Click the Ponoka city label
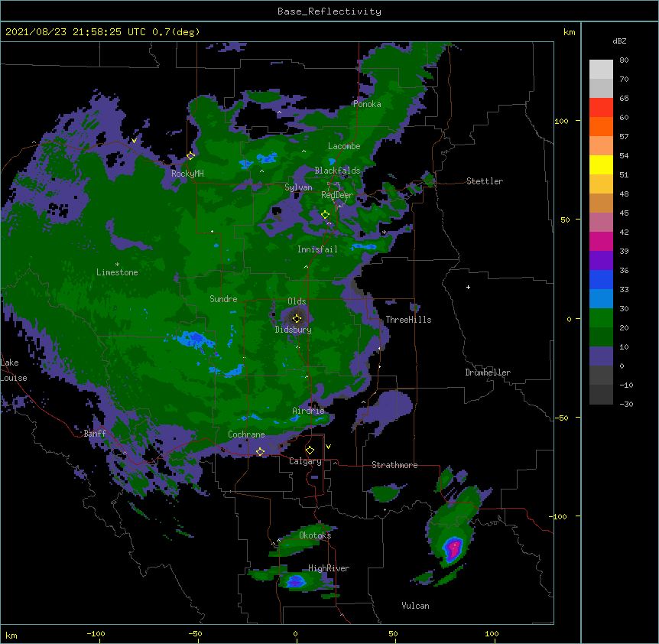Screen dimensions: 659x644 pyautogui.click(x=367, y=104)
